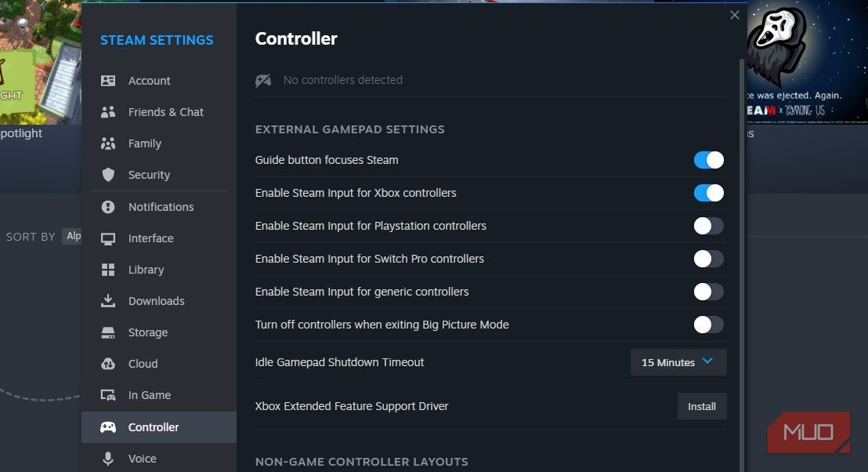This screenshot has width=868, height=472.
Task: Open Downloads settings via download icon
Action: pos(108,300)
